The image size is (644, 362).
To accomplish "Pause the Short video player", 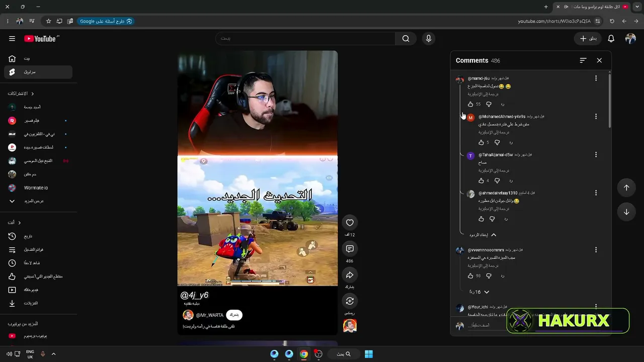I will click(258, 168).
